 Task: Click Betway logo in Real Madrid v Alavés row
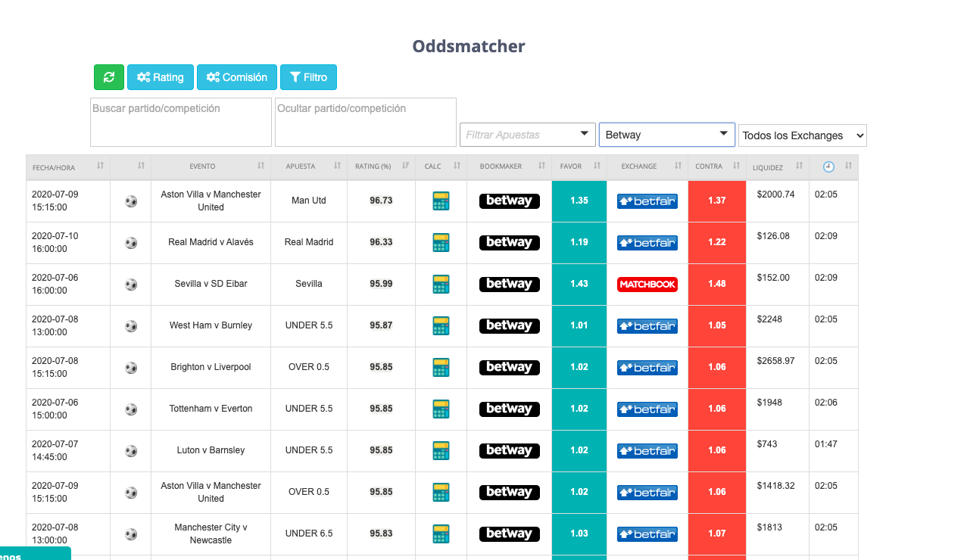tap(510, 243)
